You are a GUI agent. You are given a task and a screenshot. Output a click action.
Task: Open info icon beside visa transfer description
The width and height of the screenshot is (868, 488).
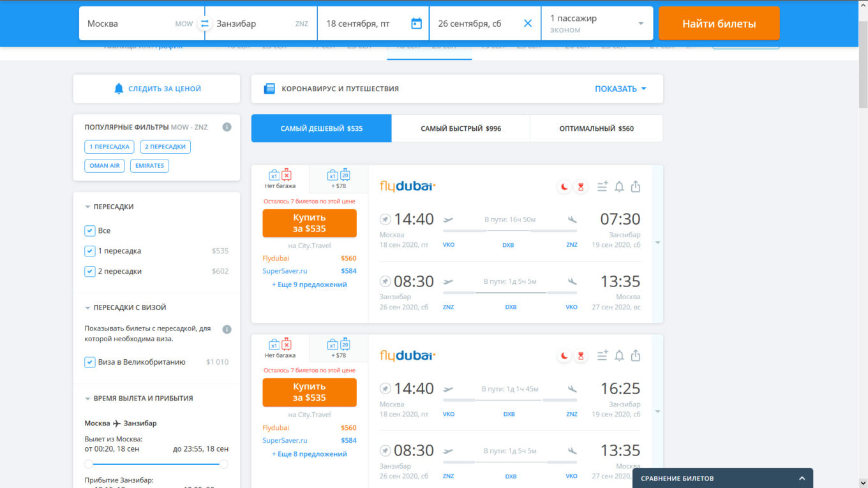(x=227, y=329)
